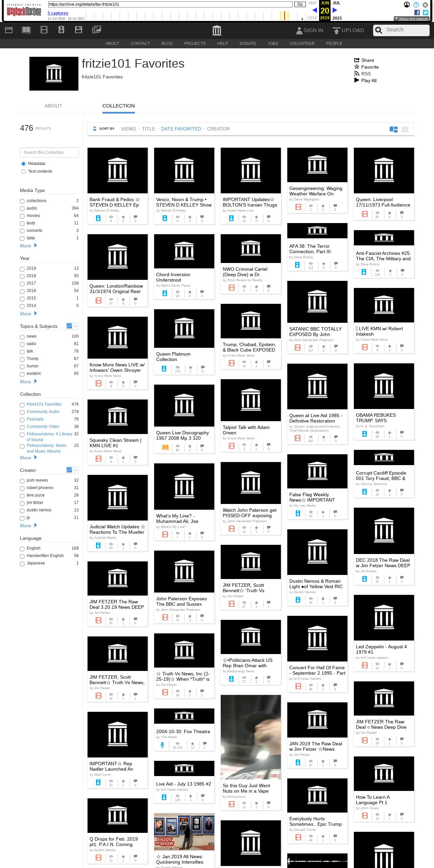Check the Podcasts collection checkbox

[x=22, y=419]
